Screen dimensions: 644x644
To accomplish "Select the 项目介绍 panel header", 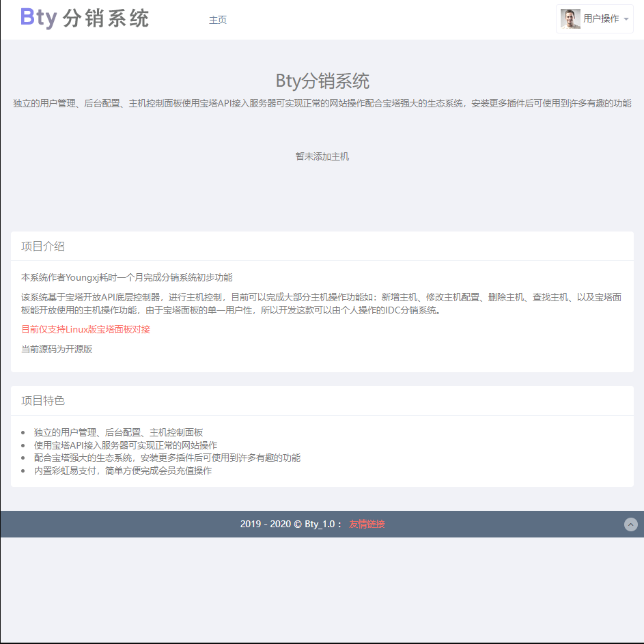I will tap(43, 247).
